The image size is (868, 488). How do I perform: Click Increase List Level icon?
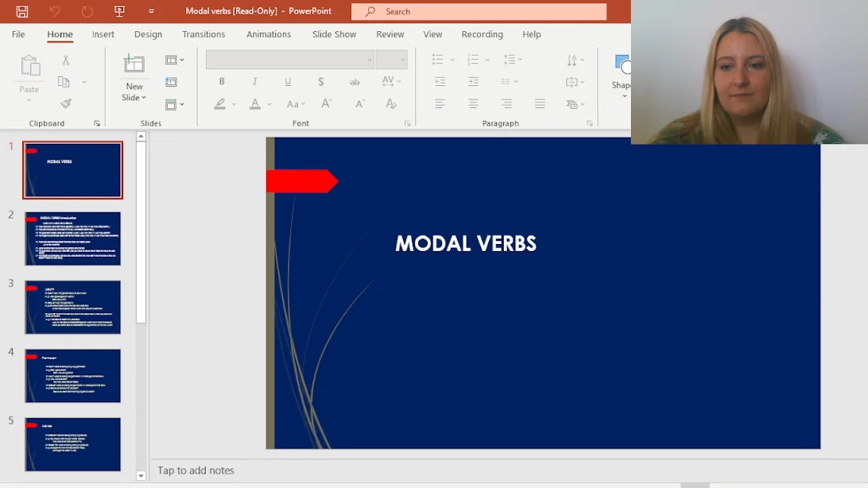pos(473,81)
